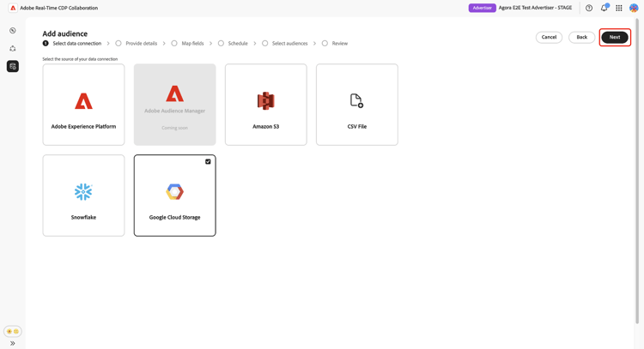Viewport: 644px width, 349px height.
Task: Click the Amazon S3 logo icon
Action: pos(265,100)
